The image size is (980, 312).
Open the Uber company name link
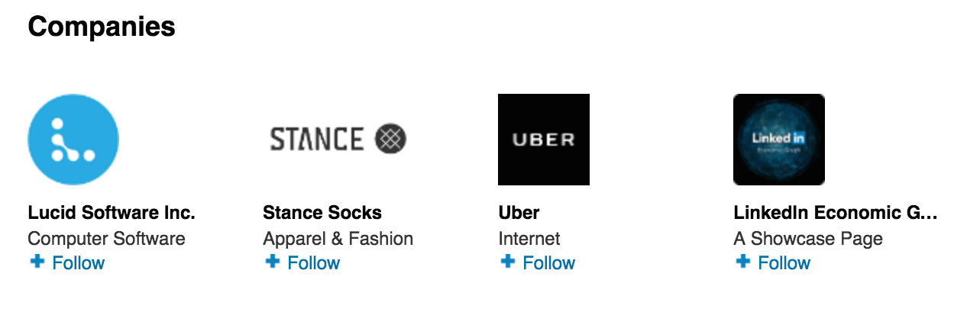coord(519,212)
